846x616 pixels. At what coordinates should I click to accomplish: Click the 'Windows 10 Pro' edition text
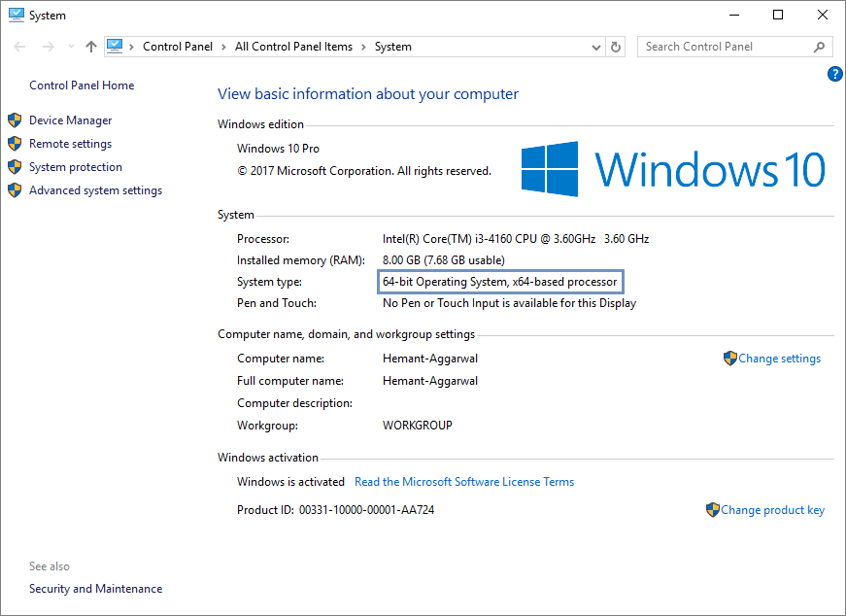(x=278, y=149)
